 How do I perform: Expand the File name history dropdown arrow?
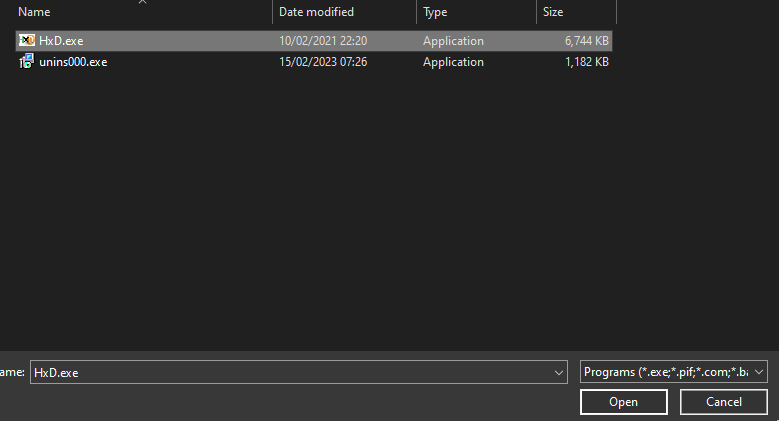coord(558,372)
